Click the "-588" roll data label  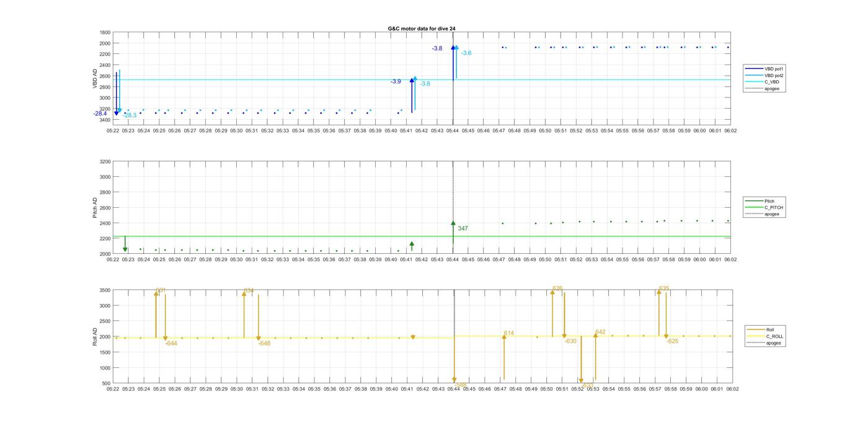[461, 385]
